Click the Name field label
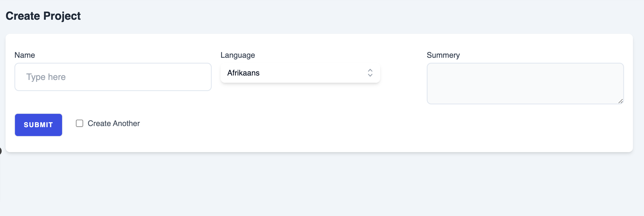 [x=25, y=55]
